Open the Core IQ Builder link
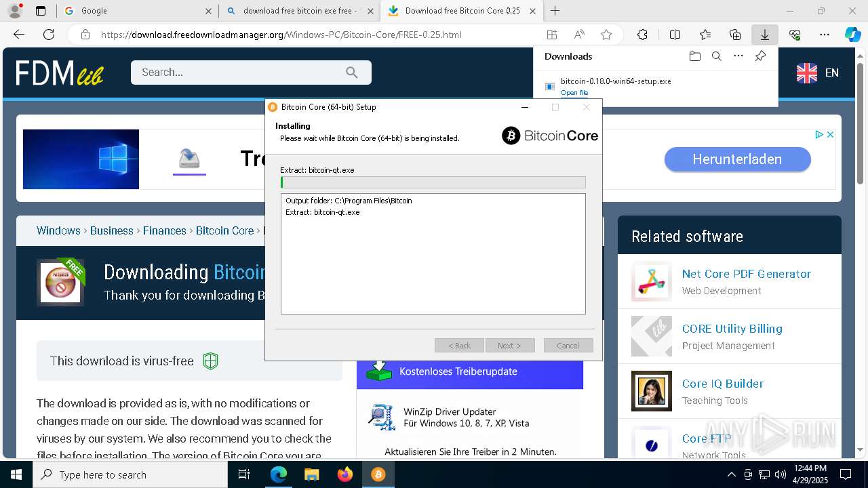The width and height of the screenshot is (868, 488). pos(723,384)
